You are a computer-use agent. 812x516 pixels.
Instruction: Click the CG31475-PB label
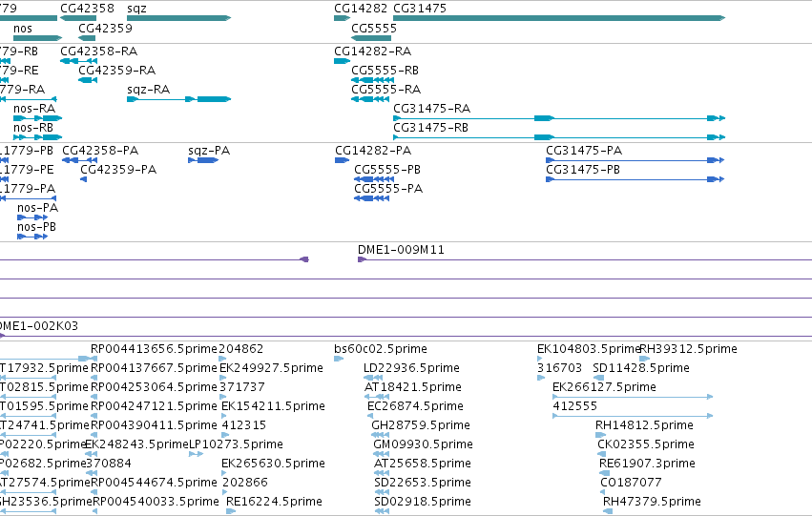pos(583,170)
